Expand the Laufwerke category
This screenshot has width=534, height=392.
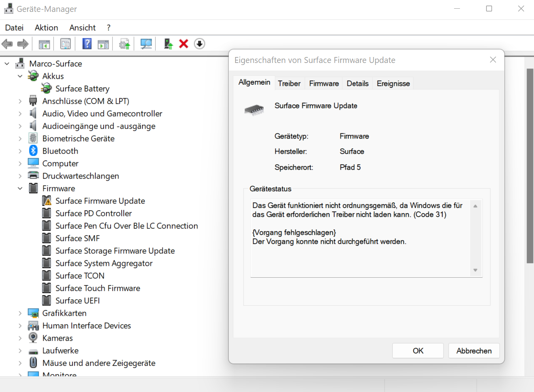20,350
